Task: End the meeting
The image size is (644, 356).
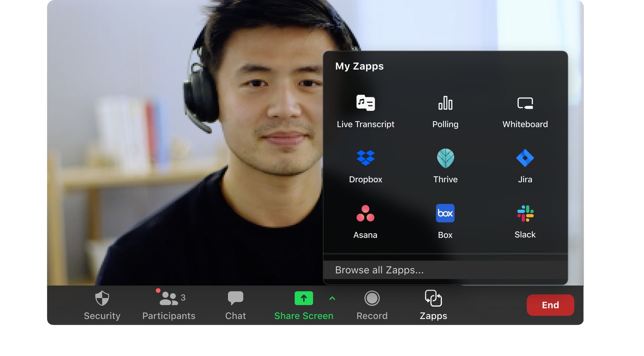Action: point(550,305)
